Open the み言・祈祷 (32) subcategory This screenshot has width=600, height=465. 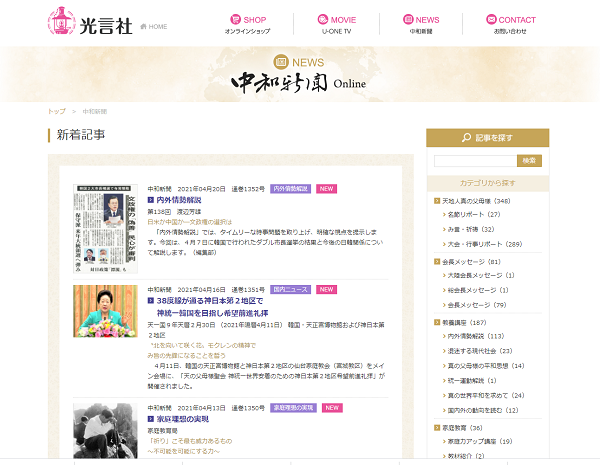[x=471, y=229]
